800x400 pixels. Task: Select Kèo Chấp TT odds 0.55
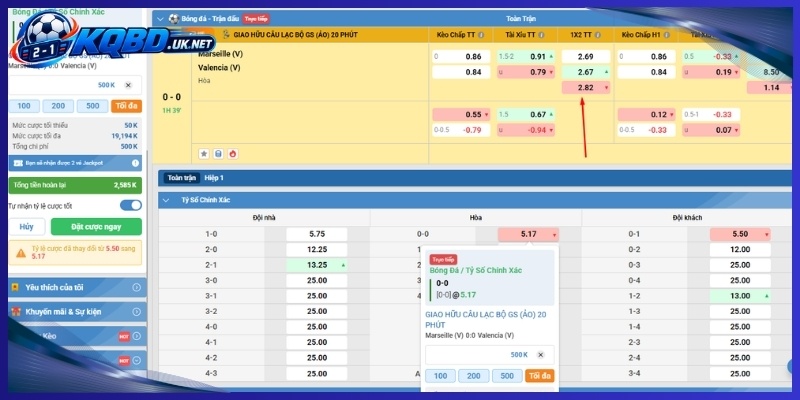(x=461, y=115)
